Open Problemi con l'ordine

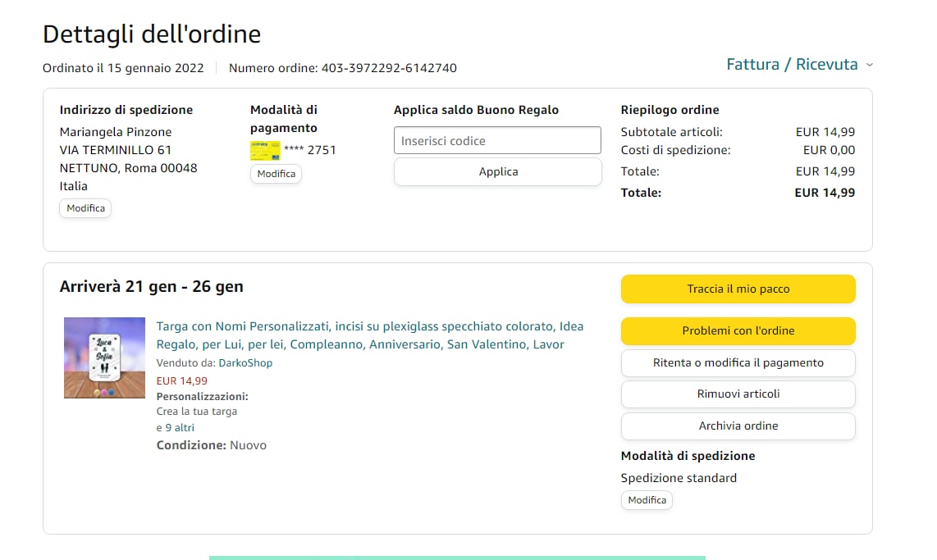coord(738,330)
